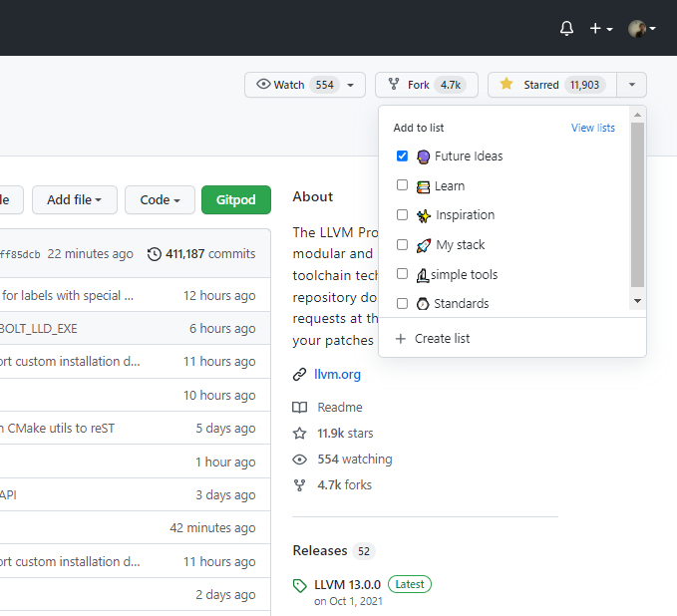Uncheck the Future Ideas list
Screen dimensions: 677x616
click(402, 155)
